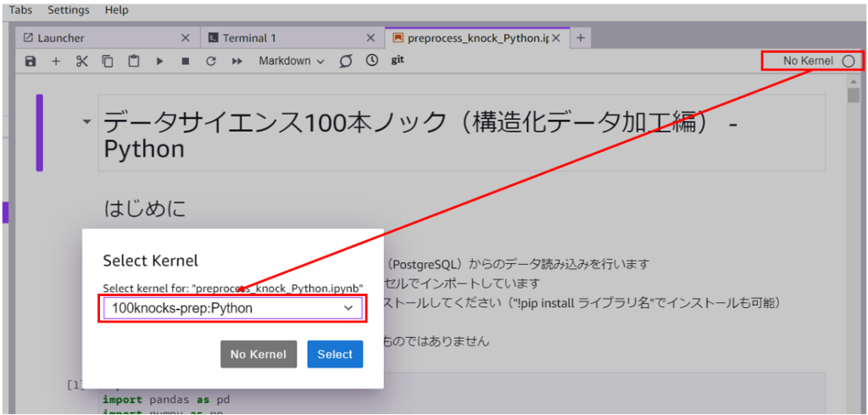The height and width of the screenshot is (415, 868).
Task: Click the scrollbar up arrow
Action: [x=853, y=81]
